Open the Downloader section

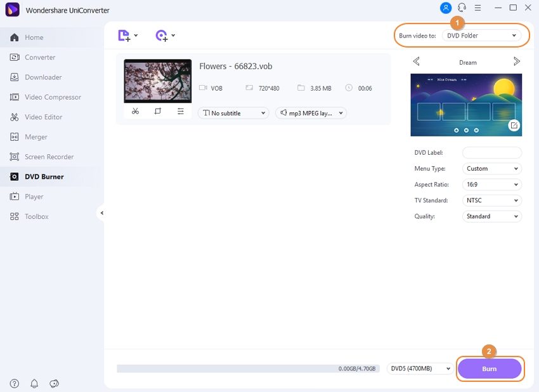coord(51,77)
